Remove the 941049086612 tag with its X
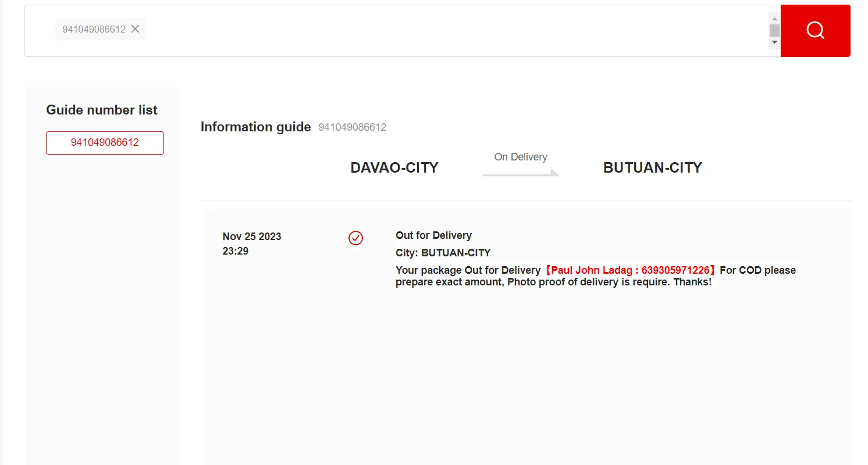Screen dimensions: 868x465 tap(135, 28)
